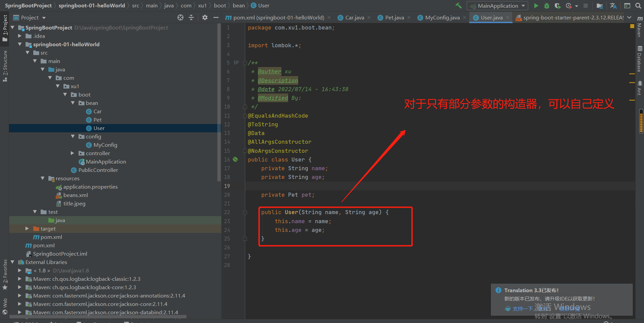Close the Car.java tab
The image size is (644, 323).
tap(369, 17)
